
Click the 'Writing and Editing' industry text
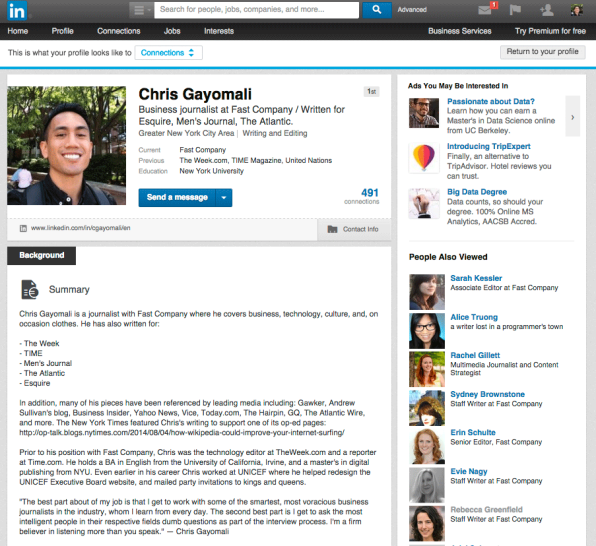275,133
